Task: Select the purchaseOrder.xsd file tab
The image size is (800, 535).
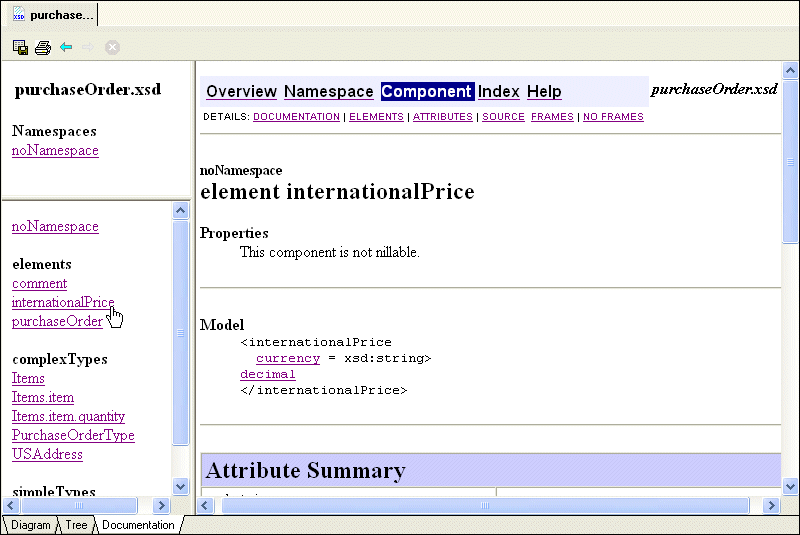Action: coord(53,15)
